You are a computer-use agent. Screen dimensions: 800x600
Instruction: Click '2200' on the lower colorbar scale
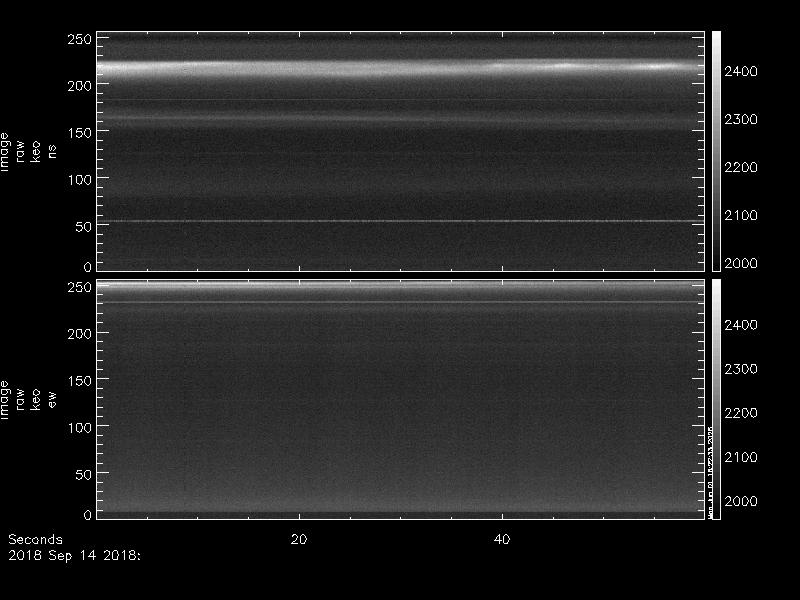click(x=741, y=413)
